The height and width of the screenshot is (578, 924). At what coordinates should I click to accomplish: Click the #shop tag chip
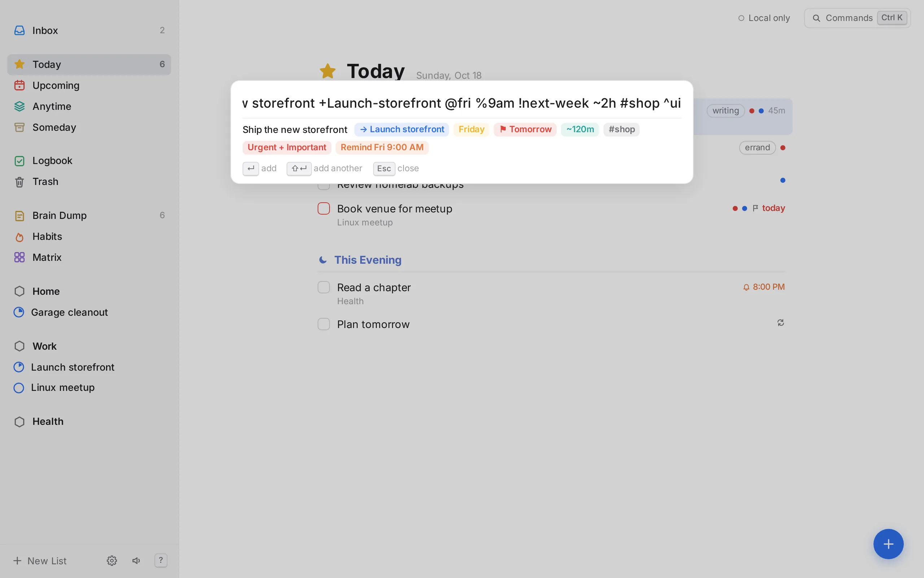[621, 129]
